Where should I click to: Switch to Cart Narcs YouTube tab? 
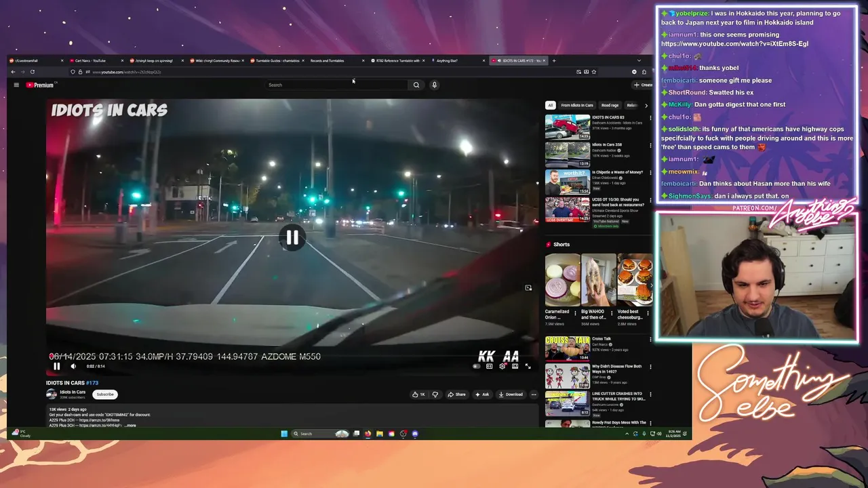pyautogui.click(x=95, y=60)
